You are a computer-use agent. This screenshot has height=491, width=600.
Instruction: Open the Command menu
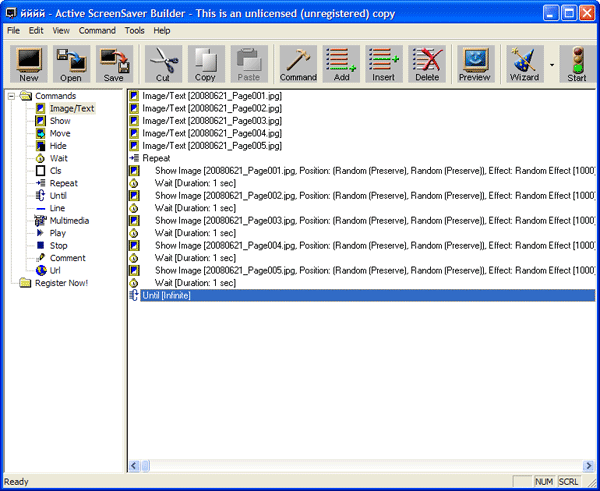pyautogui.click(x=97, y=31)
